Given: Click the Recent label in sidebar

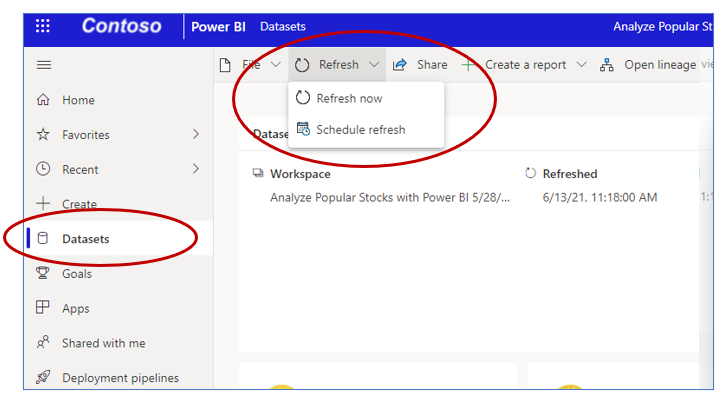Looking at the screenshot, I should coord(80,170).
